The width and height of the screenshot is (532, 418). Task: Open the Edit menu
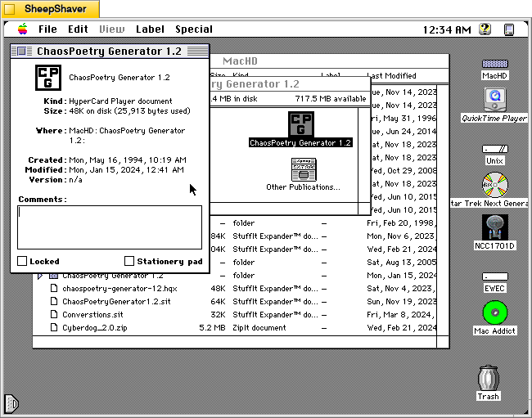(78, 29)
